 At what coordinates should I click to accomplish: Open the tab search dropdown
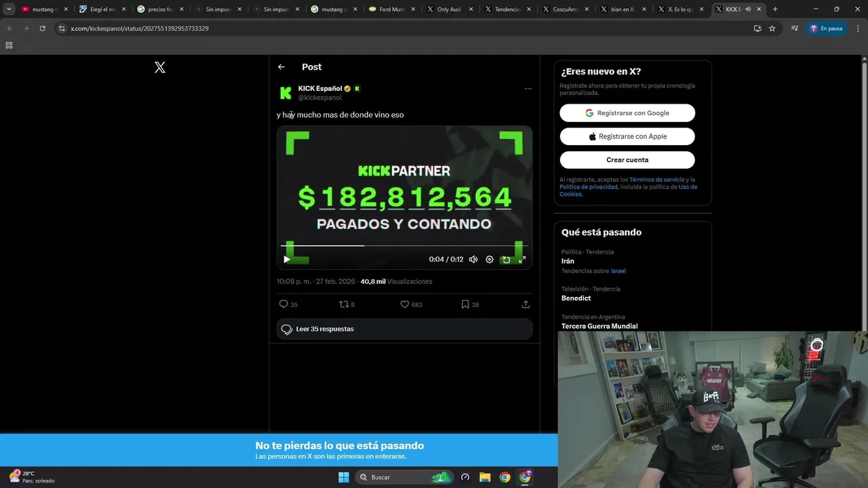click(9, 9)
